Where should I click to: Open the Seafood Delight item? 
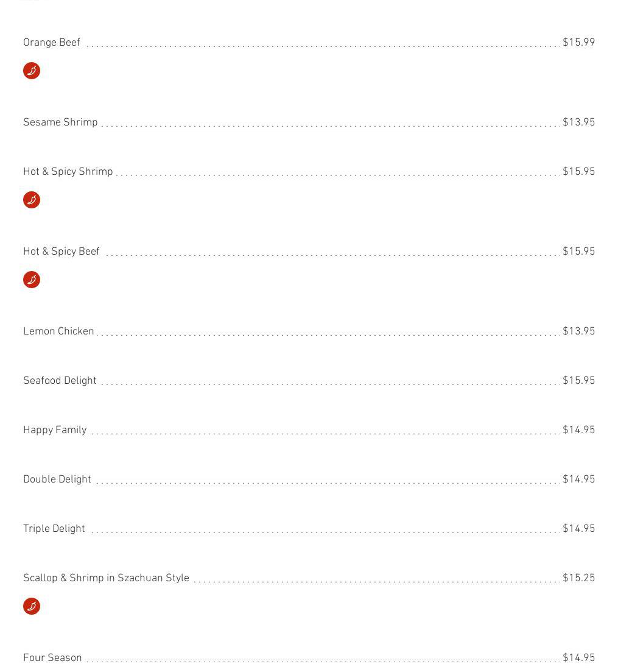60,381
